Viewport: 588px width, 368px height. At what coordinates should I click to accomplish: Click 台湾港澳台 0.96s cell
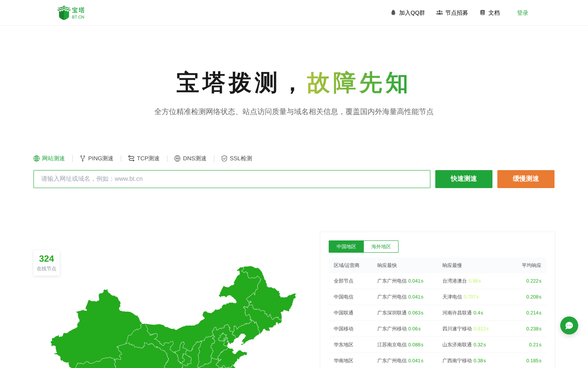point(462,281)
